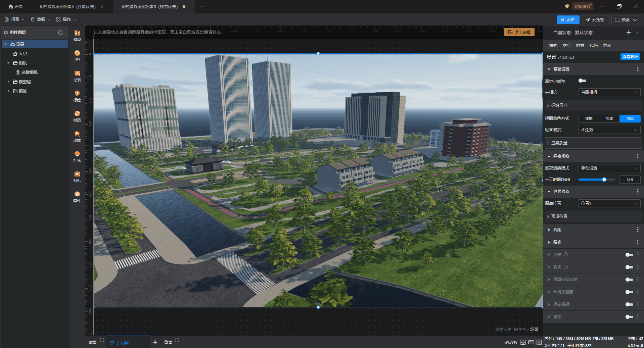Switch to the 交互 tab

[566, 46]
